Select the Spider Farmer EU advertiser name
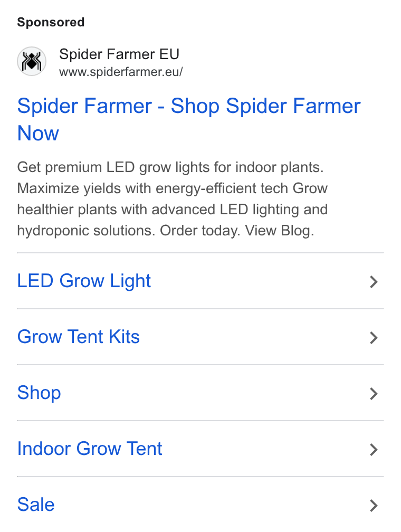The width and height of the screenshot is (401, 532). 119,54
